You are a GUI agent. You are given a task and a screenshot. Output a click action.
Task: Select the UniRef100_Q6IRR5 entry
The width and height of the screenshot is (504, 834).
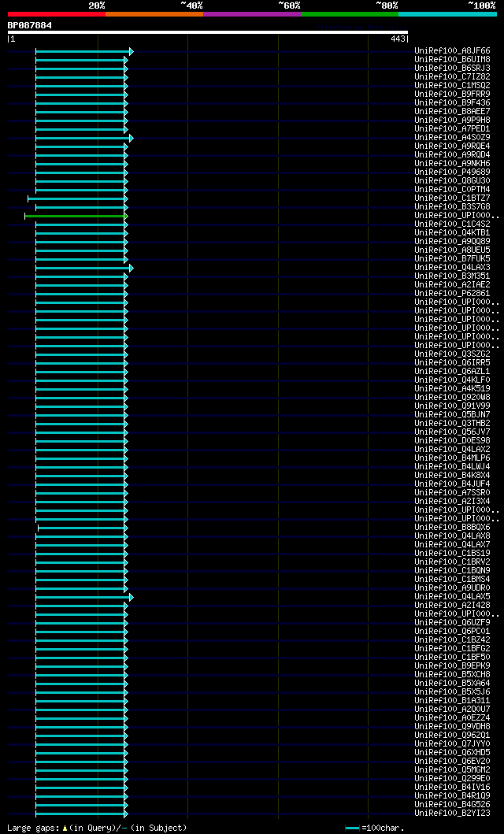pos(453,363)
